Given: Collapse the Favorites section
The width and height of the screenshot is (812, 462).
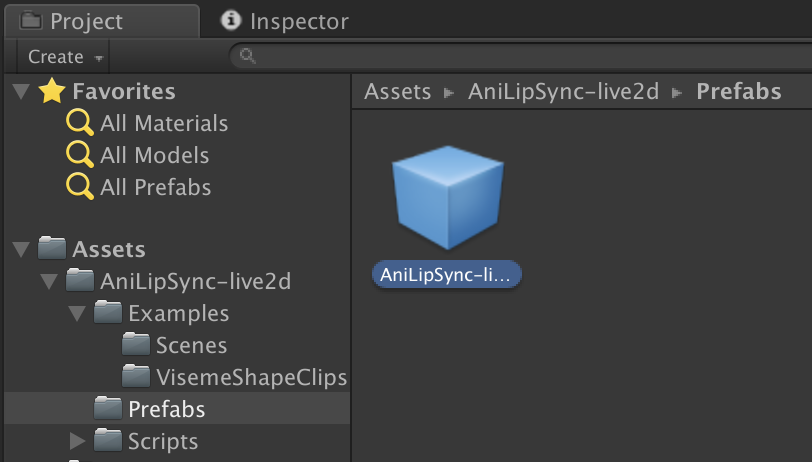Looking at the screenshot, I should [x=21, y=92].
